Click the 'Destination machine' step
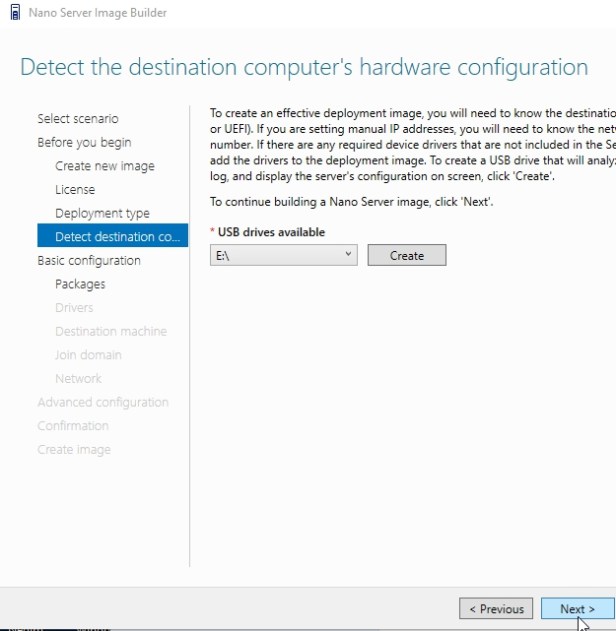616x631 pixels. [111, 331]
